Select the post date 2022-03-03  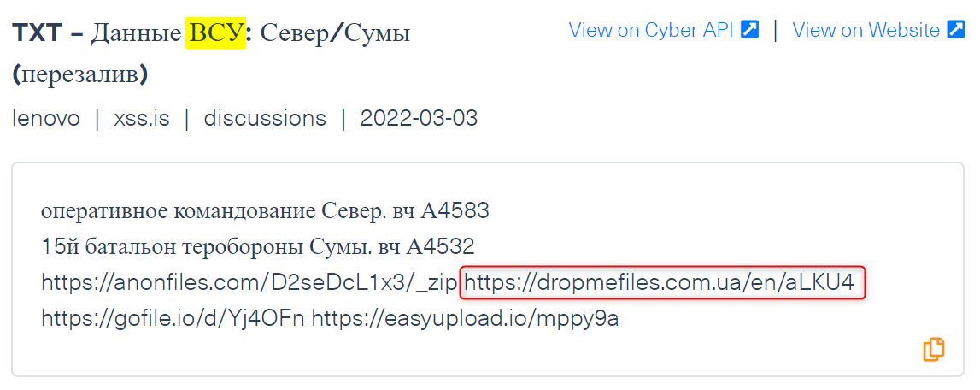click(419, 118)
